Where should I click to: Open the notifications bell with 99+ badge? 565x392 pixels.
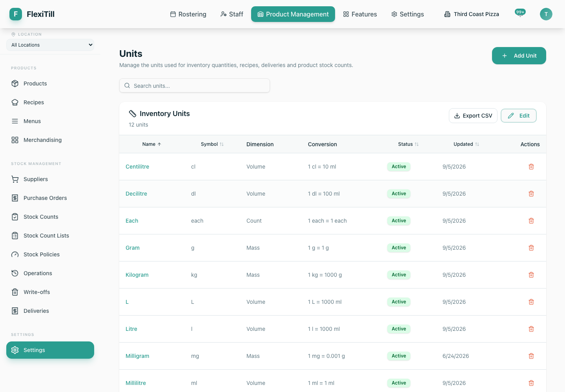[x=520, y=14]
